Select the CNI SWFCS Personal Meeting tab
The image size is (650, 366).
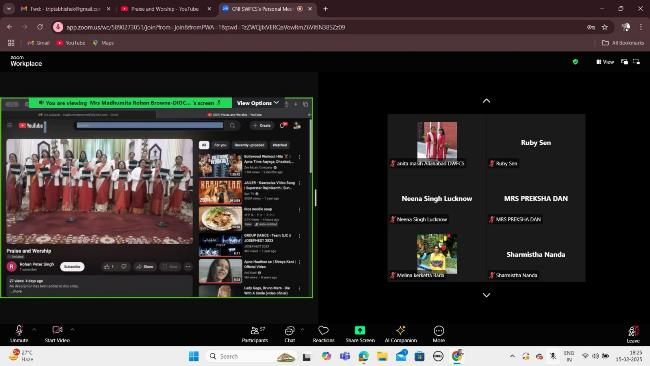[x=267, y=9]
